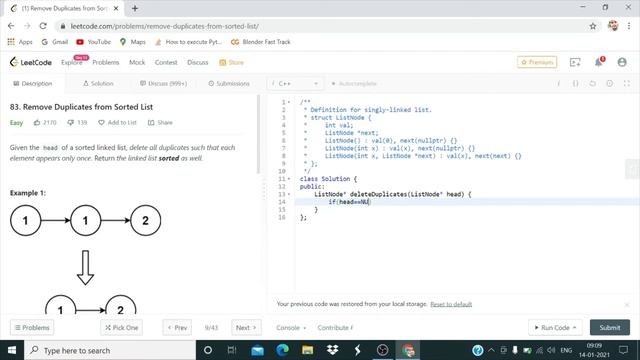Open File Explorer from taskbar
Viewport: 640px width, 360px height.
[307, 350]
